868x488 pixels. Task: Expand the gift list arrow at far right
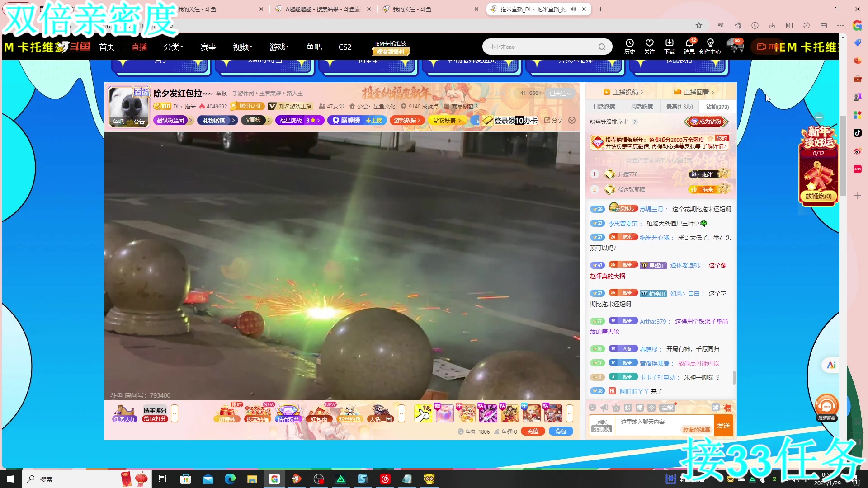(x=570, y=413)
